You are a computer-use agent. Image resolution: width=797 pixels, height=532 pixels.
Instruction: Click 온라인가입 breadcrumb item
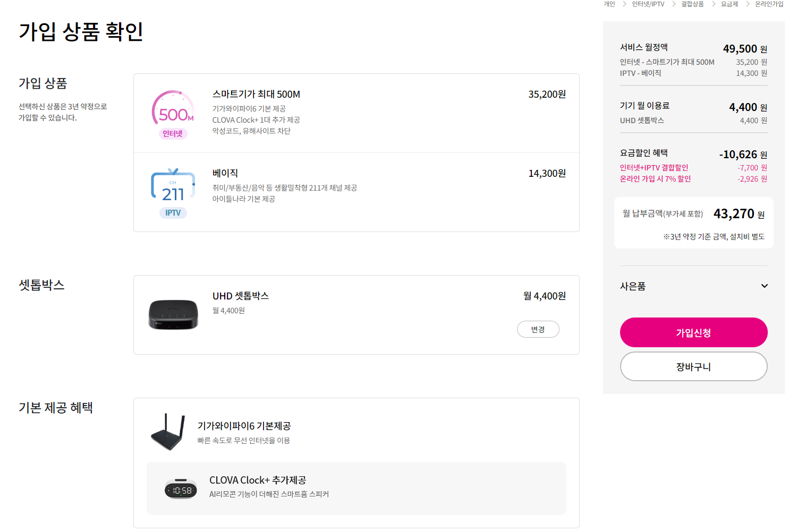click(x=769, y=4)
